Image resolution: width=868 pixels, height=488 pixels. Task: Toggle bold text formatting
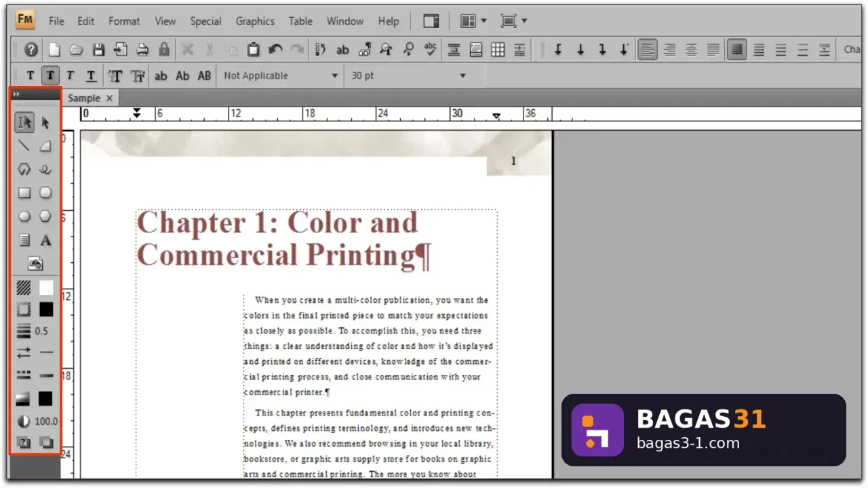[x=50, y=76]
